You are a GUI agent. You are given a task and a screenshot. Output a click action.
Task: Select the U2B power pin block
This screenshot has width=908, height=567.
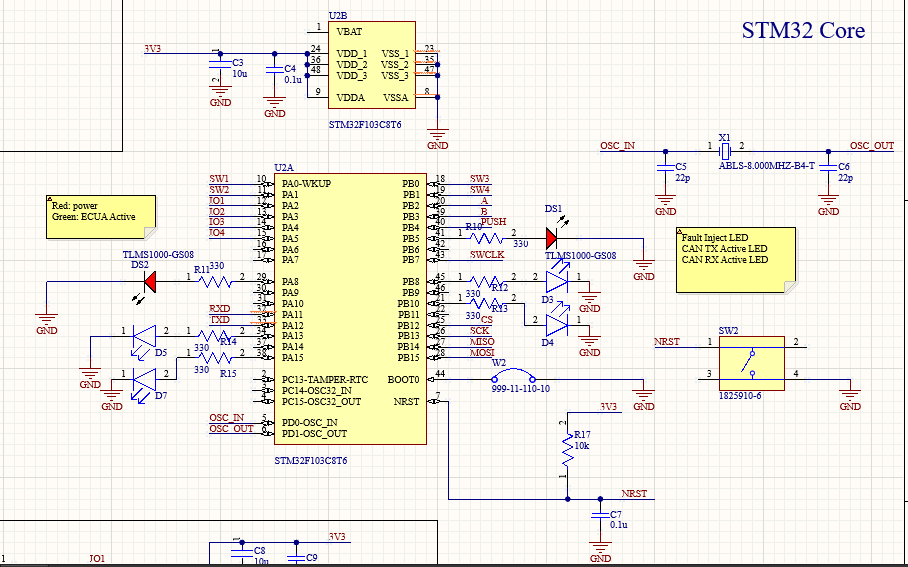[x=372, y=65]
